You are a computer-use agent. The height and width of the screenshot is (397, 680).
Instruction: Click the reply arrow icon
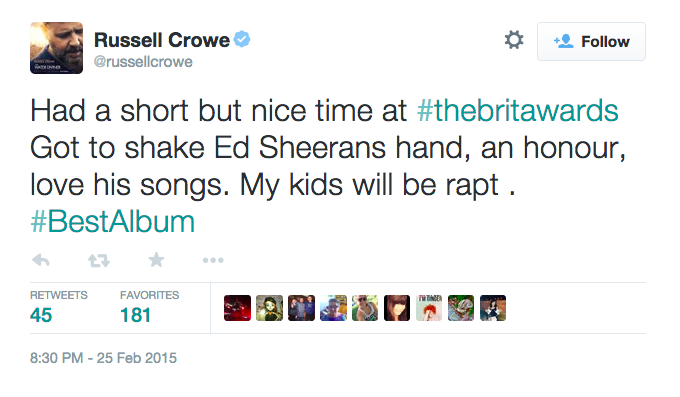click(41, 260)
